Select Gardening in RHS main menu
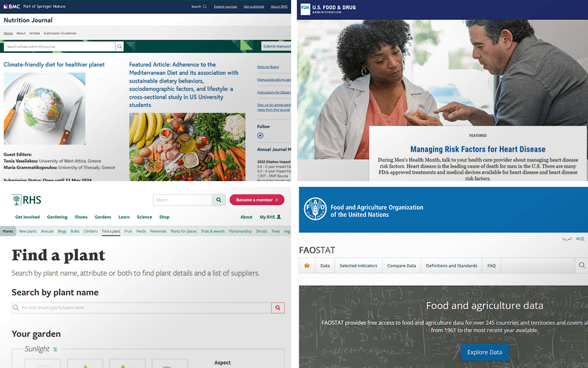588x368 pixels. [57, 217]
